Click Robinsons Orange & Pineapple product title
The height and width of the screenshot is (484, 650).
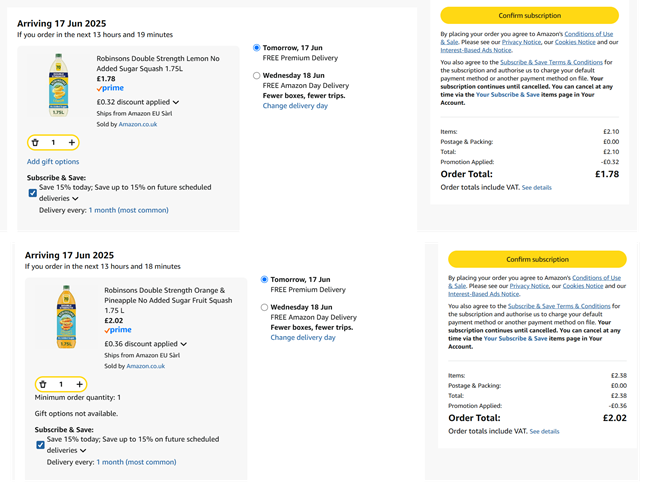pyautogui.click(x=168, y=300)
